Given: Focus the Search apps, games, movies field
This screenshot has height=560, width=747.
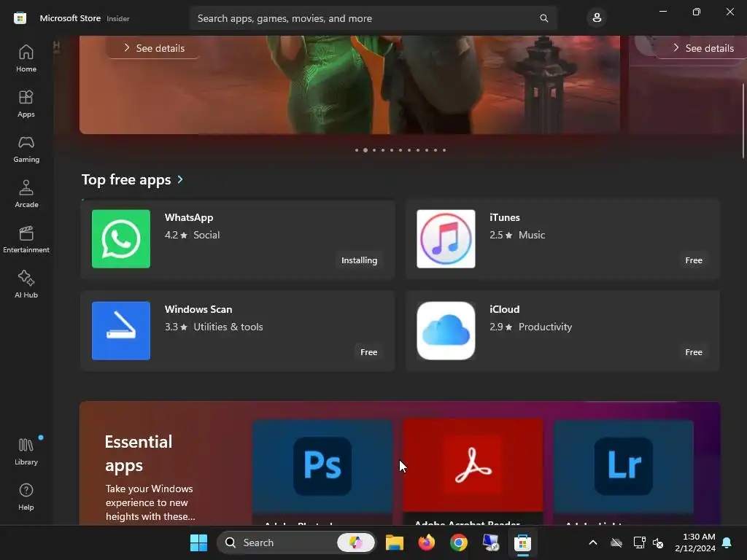Looking at the screenshot, I should (373, 18).
